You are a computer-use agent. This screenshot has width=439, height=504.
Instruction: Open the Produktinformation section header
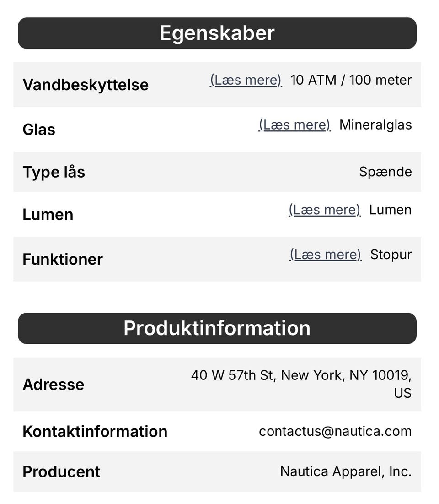coord(217,328)
